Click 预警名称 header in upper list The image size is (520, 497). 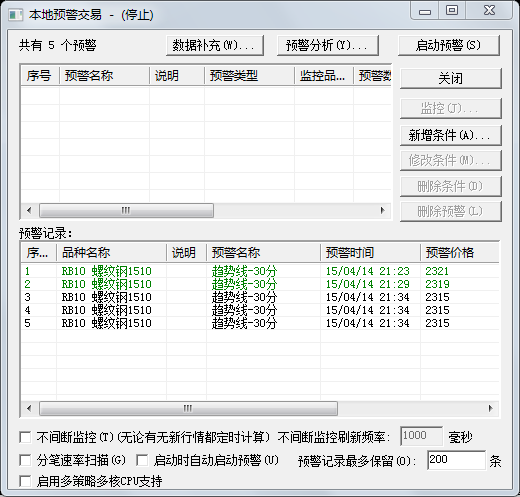(x=104, y=76)
